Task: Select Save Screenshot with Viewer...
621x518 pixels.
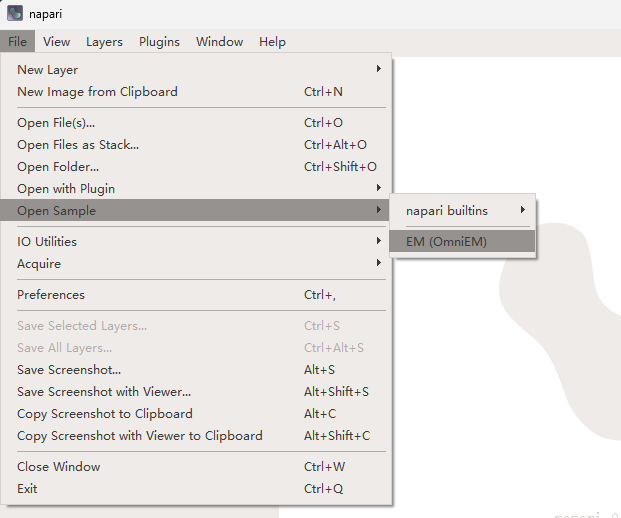Action: pos(104,392)
